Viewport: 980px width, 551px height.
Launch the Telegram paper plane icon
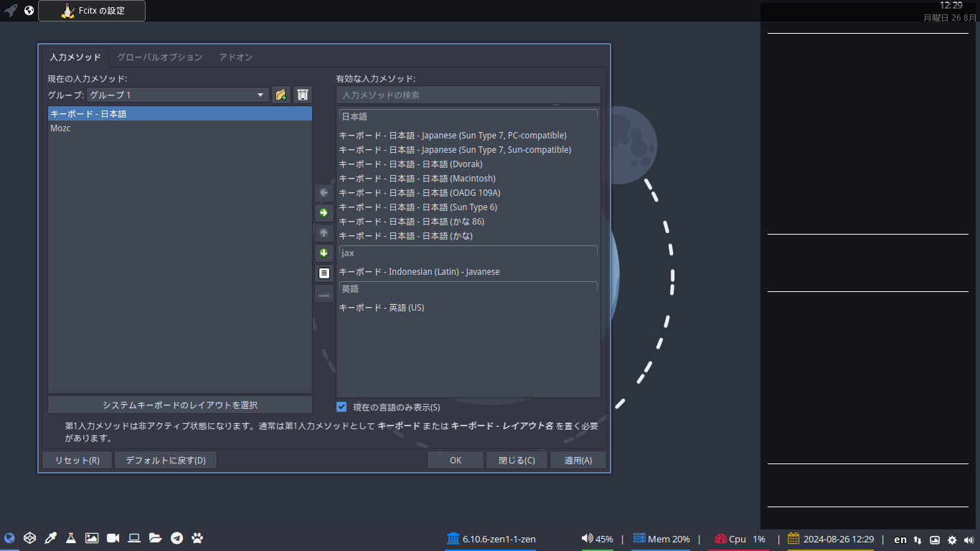tap(176, 538)
